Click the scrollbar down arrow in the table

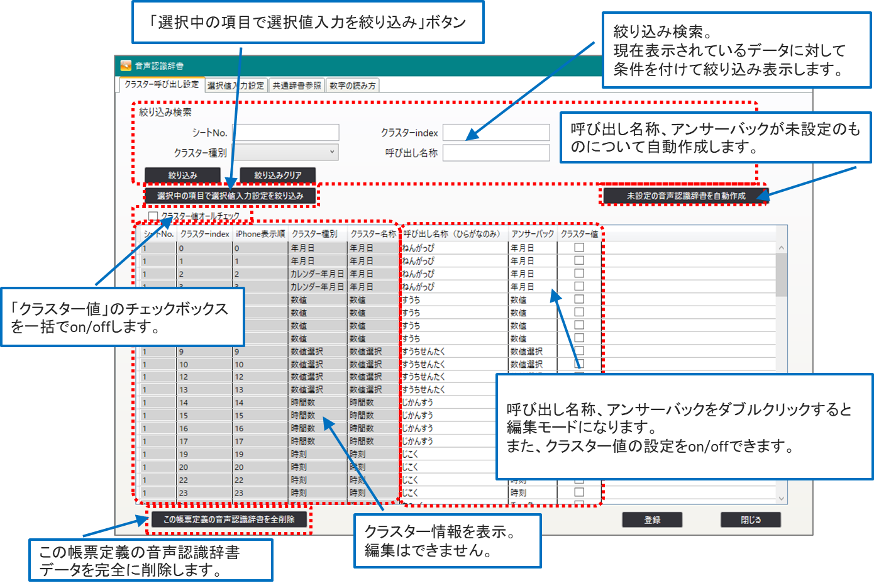782,499
